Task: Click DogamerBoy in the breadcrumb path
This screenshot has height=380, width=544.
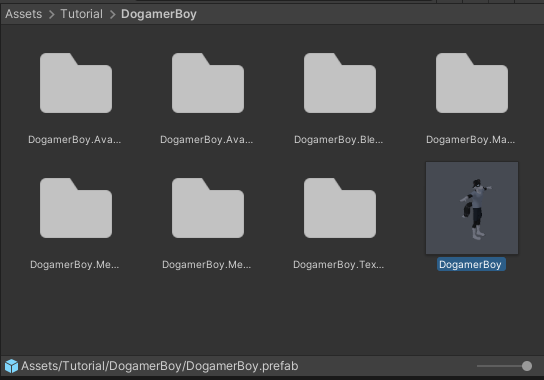Action: pyautogui.click(x=159, y=14)
